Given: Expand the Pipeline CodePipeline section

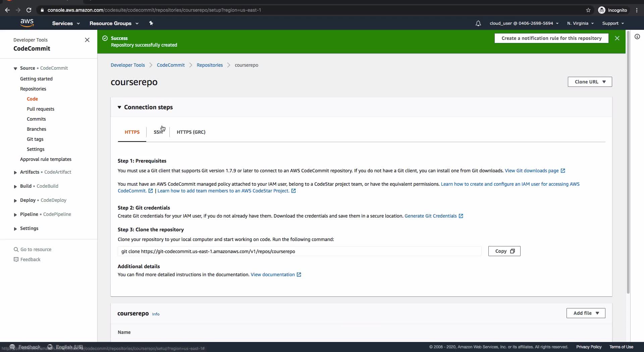Looking at the screenshot, I should (15, 215).
